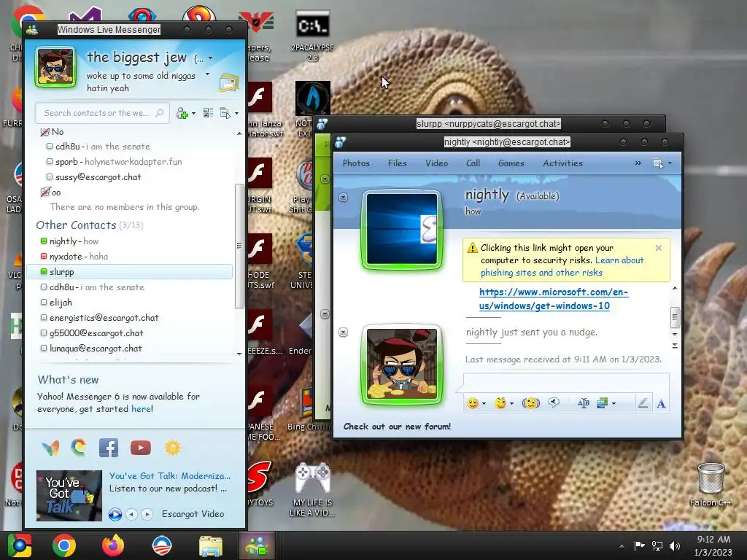
Task: Click the chat message input box
Action: 566,383
